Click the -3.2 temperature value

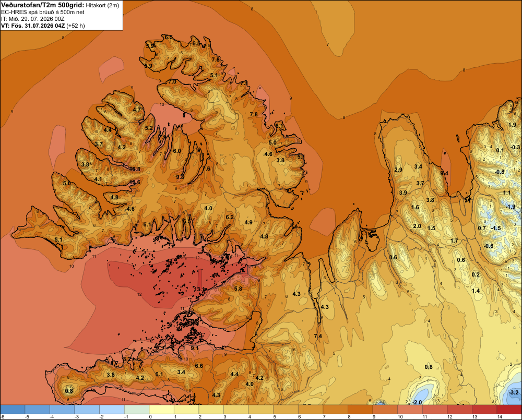[x=514, y=393]
